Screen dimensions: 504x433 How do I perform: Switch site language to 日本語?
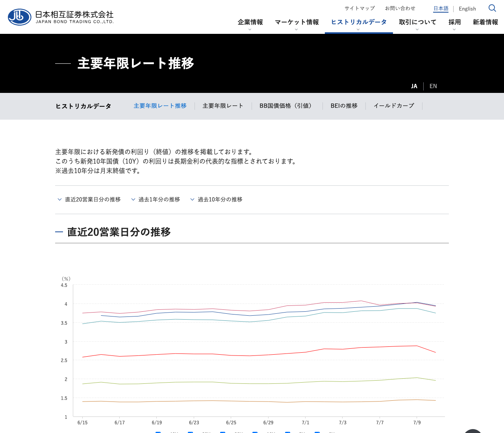[441, 8]
